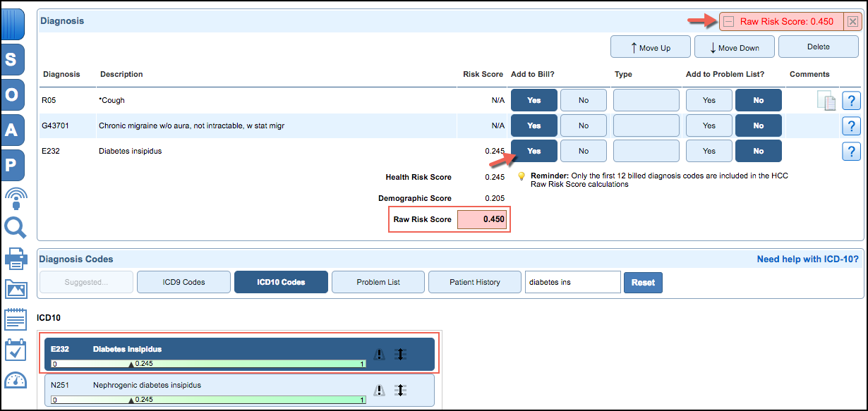Image resolution: width=868 pixels, height=411 pixels.
Task: Click the help question mark for E232 row
Action: 851,152
